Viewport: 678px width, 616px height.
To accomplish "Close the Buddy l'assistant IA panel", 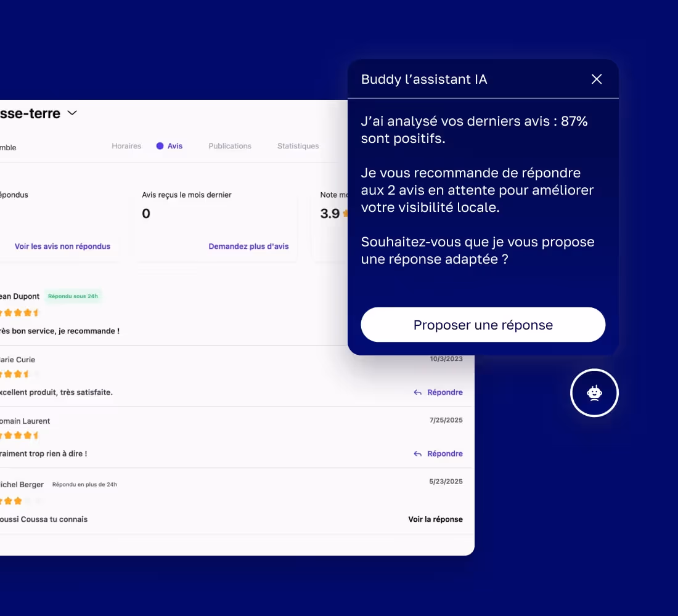I will coord(596,79).
